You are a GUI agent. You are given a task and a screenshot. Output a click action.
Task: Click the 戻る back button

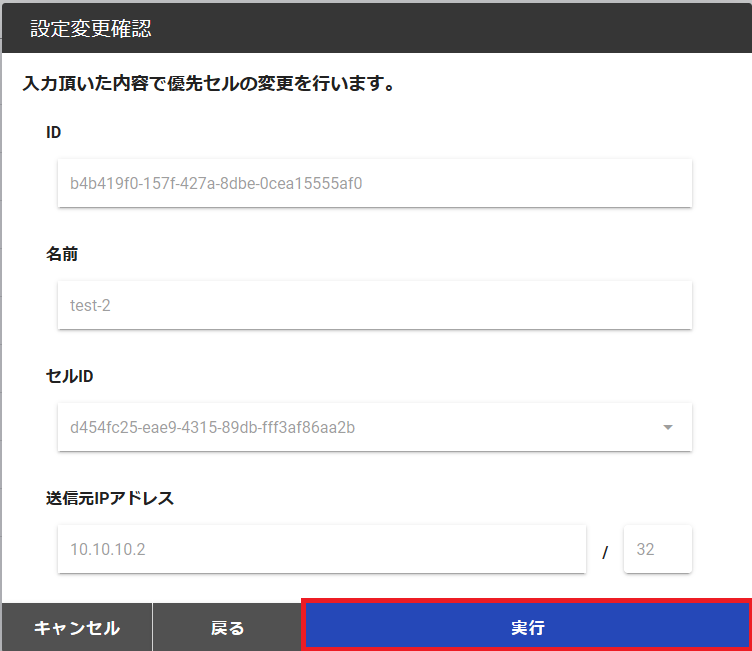click(x=227, y=627)
